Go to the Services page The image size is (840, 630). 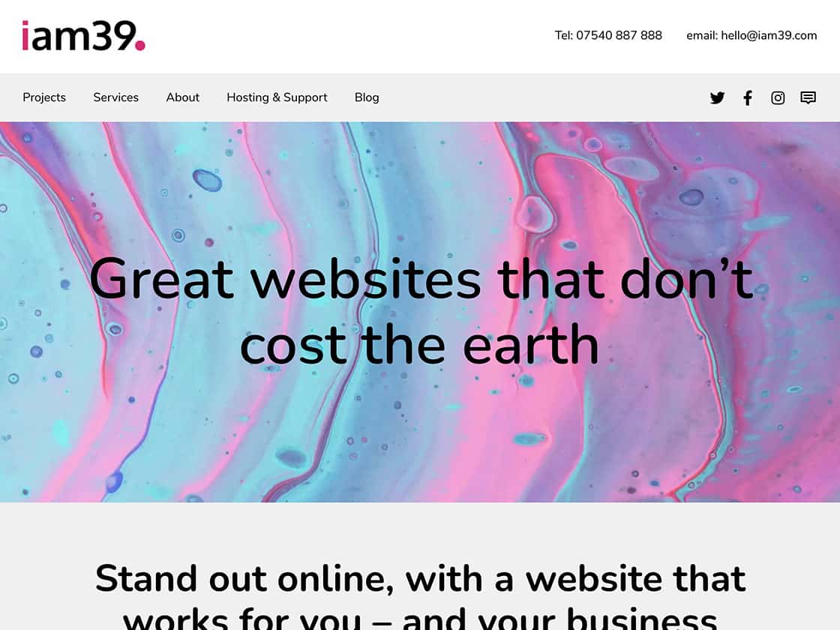point(115,97)
